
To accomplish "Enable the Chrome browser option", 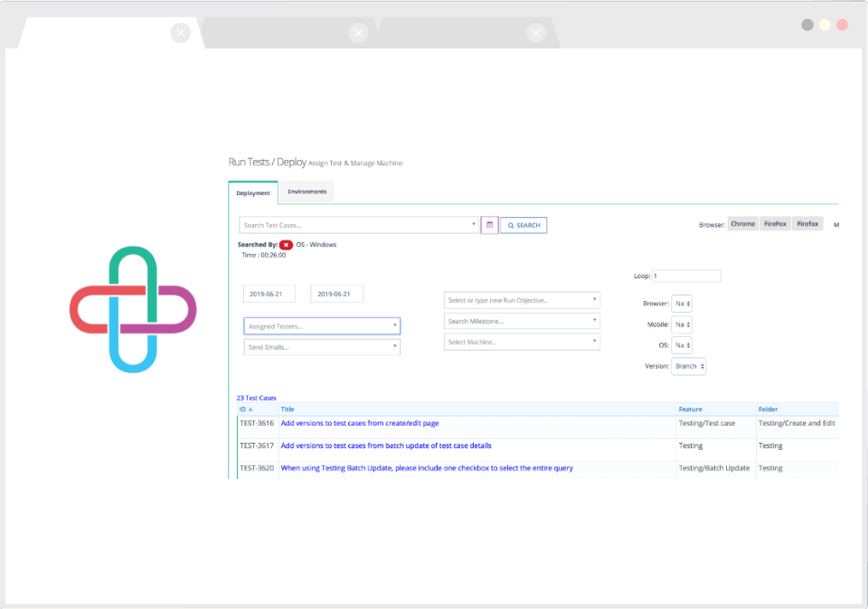I will pos(742,223).
